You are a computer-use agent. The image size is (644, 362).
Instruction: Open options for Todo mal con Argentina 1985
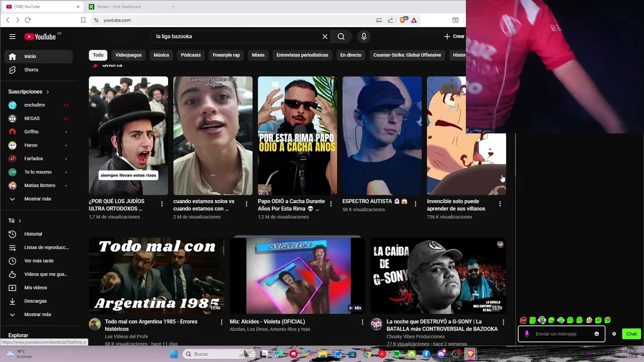coord(221,322)
